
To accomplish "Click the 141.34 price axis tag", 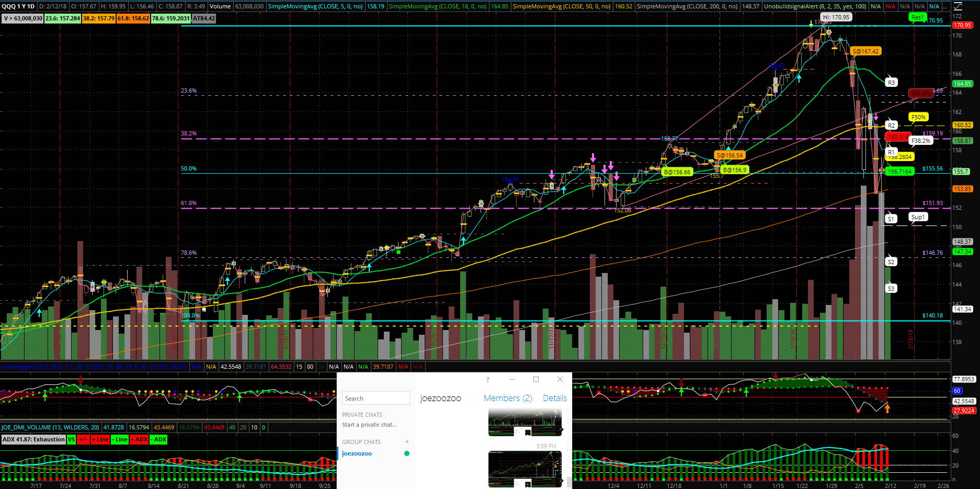I will point(962,309).
